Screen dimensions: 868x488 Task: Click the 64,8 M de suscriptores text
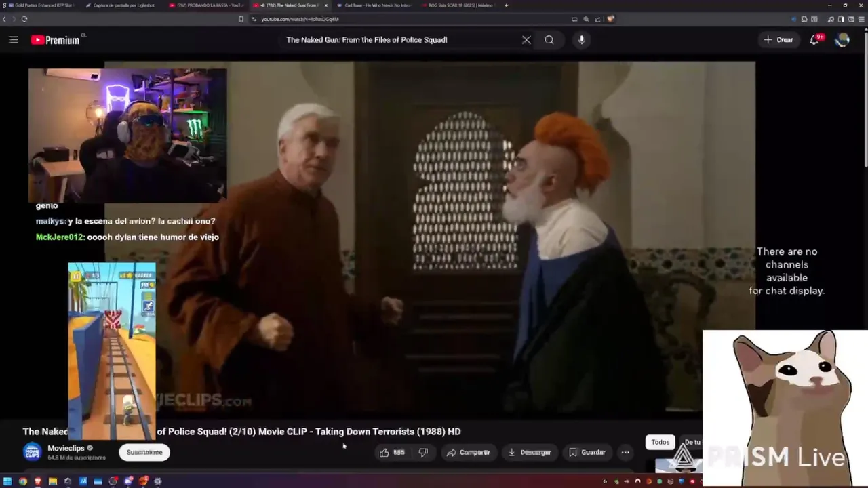point(77,457)
